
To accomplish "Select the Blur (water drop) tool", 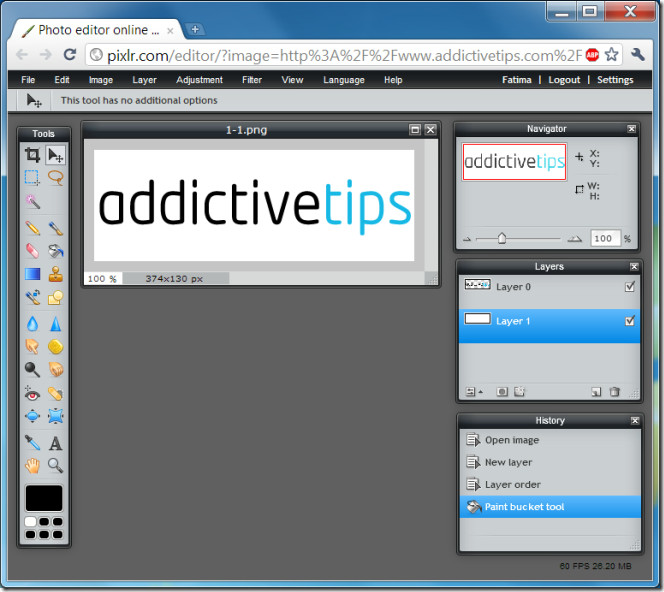I will coord(32,324).
